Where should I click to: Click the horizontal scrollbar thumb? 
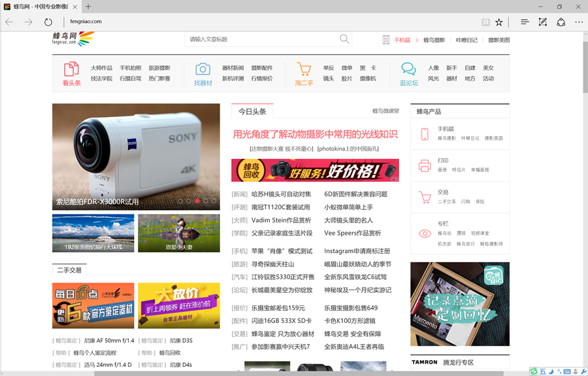tap(299, 373)
